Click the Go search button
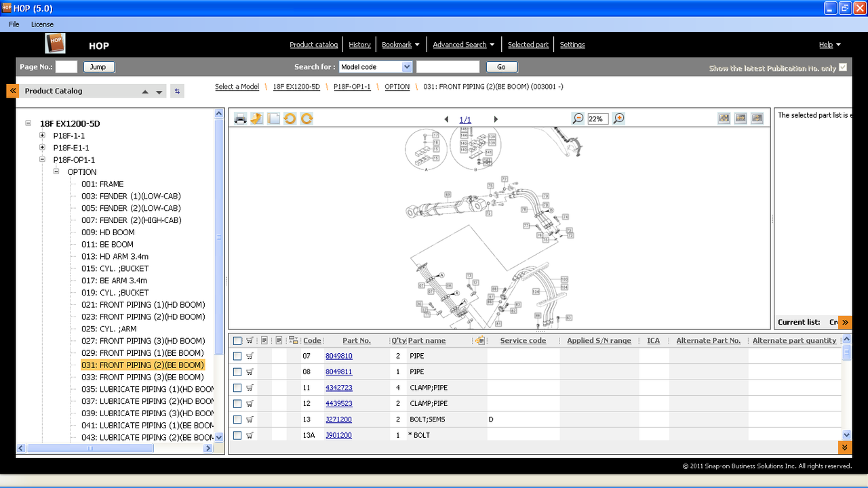Image resolution: width=868 pixels, height=488 pixels. coord(502,67)
